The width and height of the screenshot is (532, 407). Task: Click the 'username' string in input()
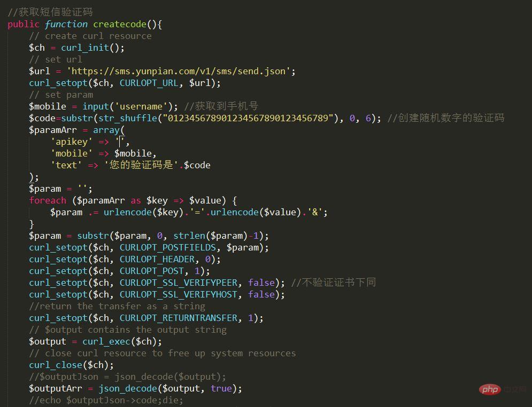click(x=141, y=106)
